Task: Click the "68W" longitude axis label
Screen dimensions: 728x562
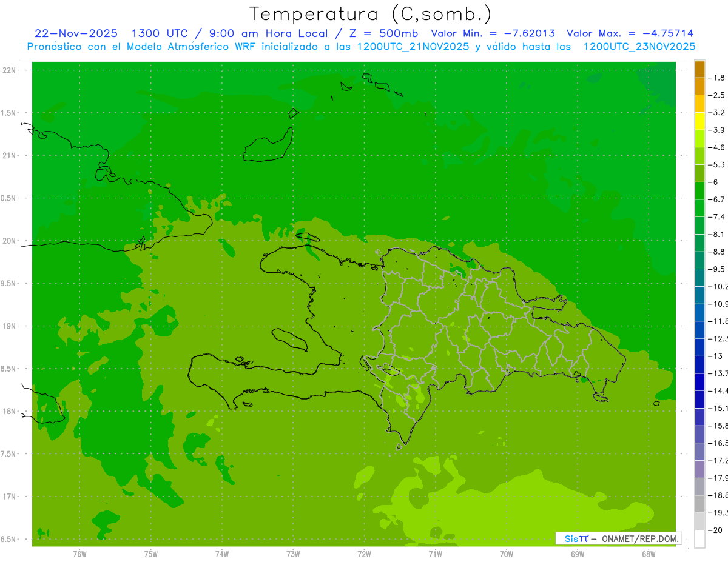Action: [649, 554]
